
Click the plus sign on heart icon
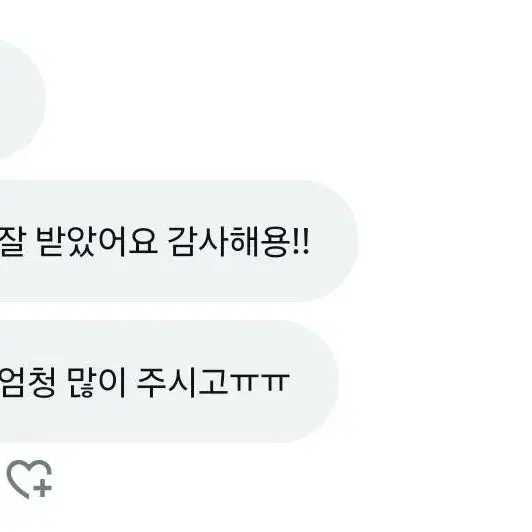point(42,488)
